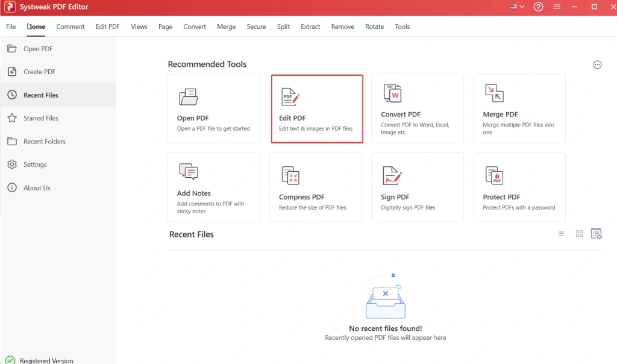Switch recent files to list view
617x364 pixels.
point(561,234)
